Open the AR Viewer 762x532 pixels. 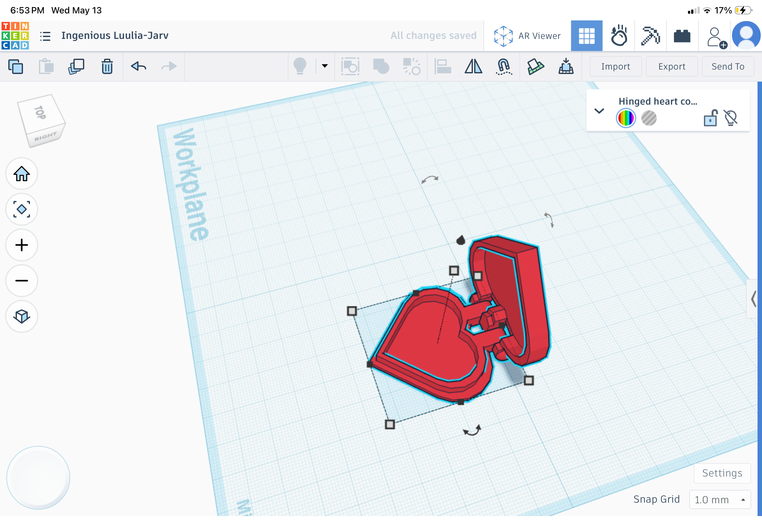tap(527, 36)
